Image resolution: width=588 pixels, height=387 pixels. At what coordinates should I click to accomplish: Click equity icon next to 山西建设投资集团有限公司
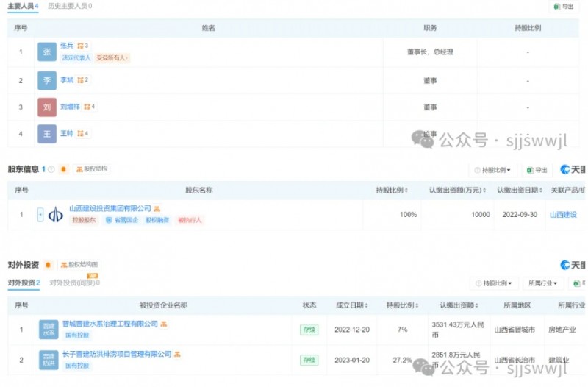click(x=157, y=209)
